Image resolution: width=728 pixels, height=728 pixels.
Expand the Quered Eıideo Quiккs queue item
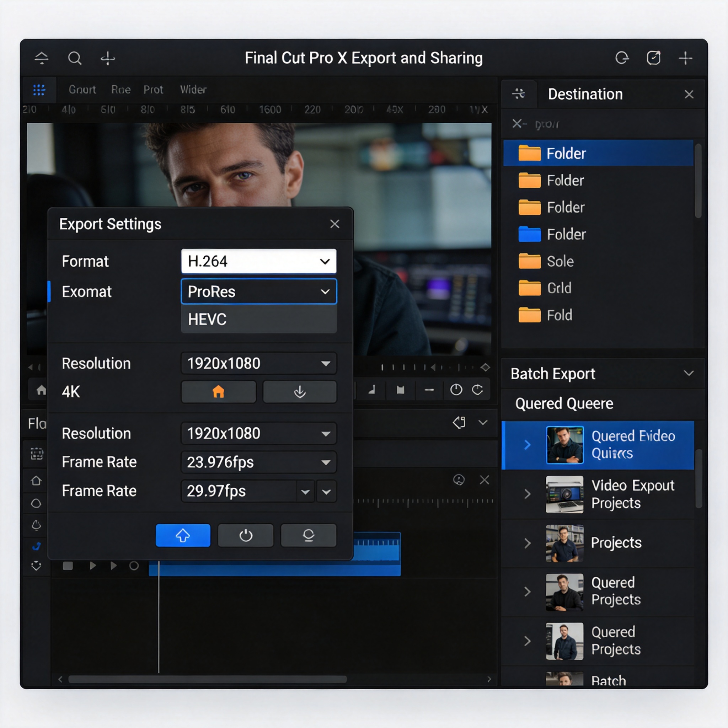[528, 445]
